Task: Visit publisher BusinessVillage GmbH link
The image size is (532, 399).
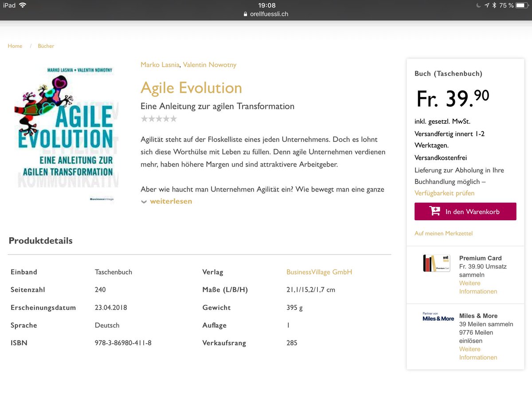Action: click(319, 272)
